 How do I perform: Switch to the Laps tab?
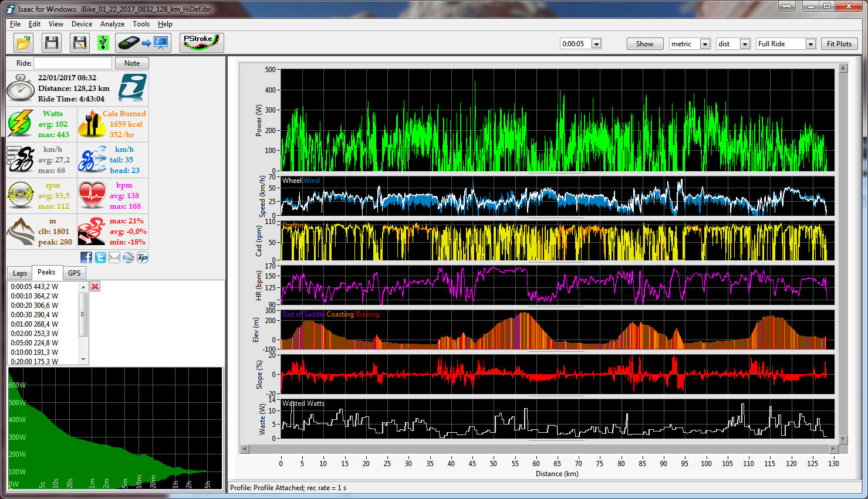tap(20, 273)
